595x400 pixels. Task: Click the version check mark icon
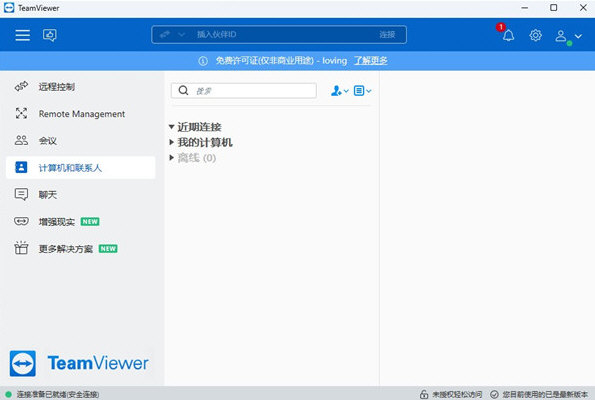coord(494,395)
